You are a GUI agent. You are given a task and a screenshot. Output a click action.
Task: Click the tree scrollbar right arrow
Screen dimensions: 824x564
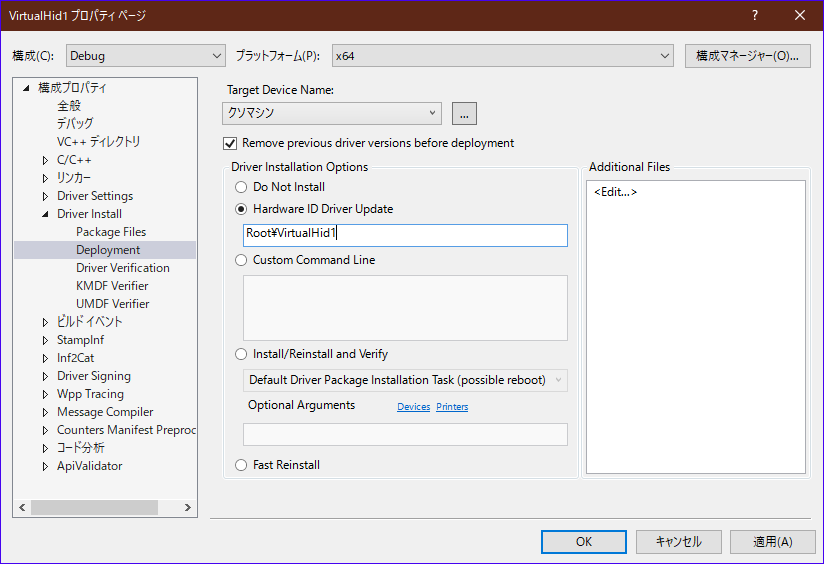[188, 507]
